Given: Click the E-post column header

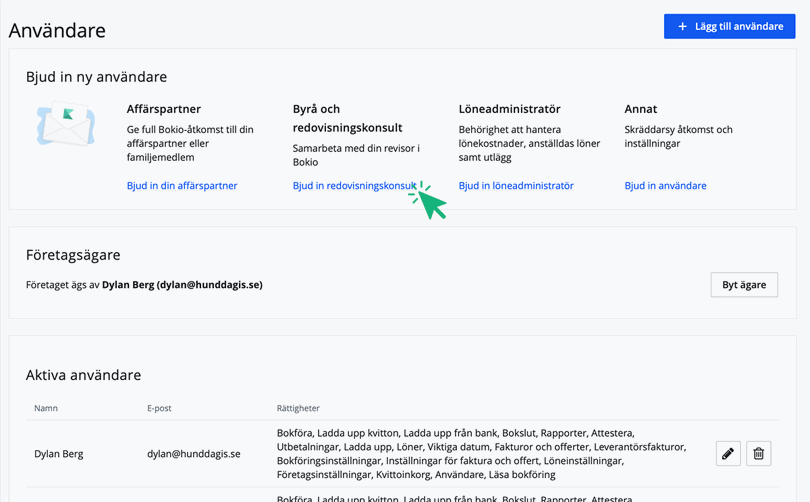Looking at the screenshot, I should point(160,408).
